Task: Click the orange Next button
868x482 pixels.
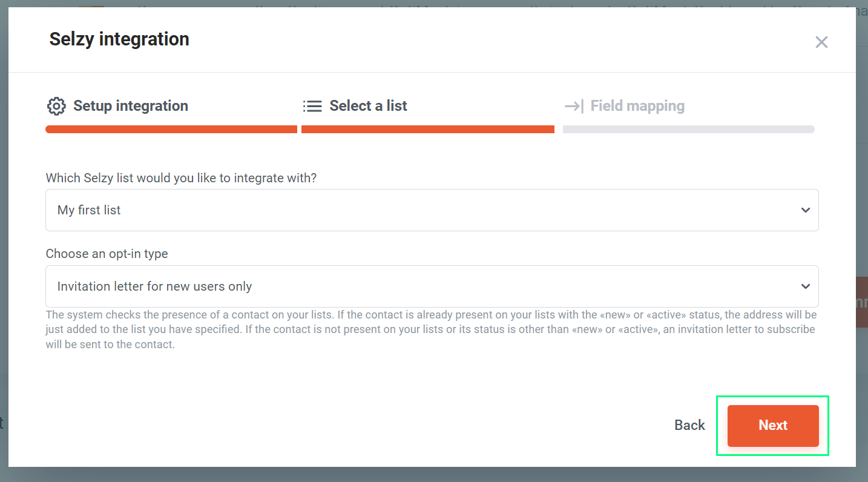Action: [x=773, y=426]
